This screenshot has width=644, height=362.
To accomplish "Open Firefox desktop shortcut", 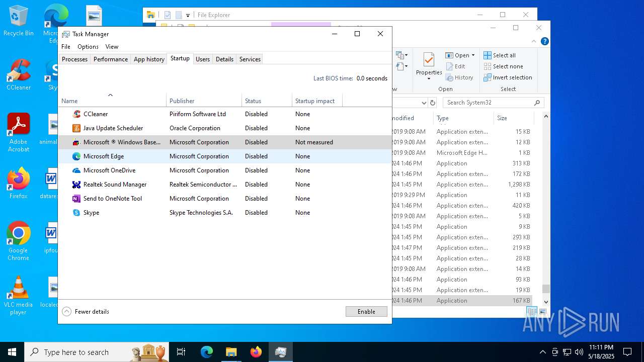I will [x=19, y=184].
